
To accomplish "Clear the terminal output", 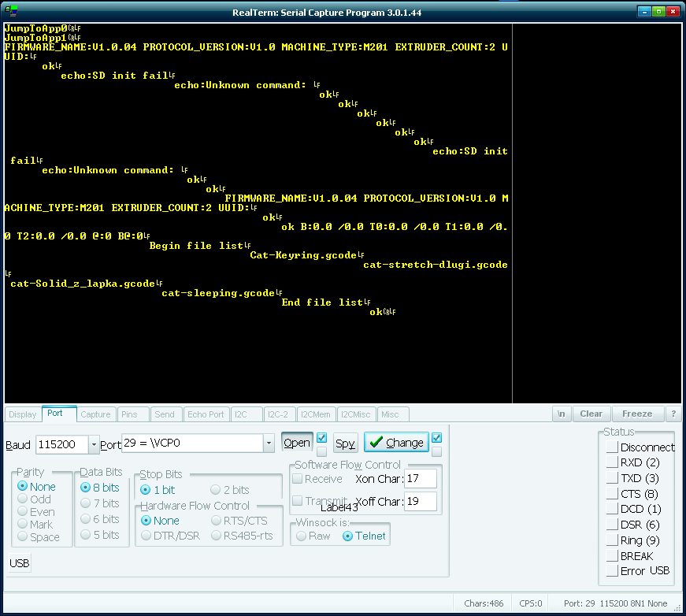I will point(591,414).
